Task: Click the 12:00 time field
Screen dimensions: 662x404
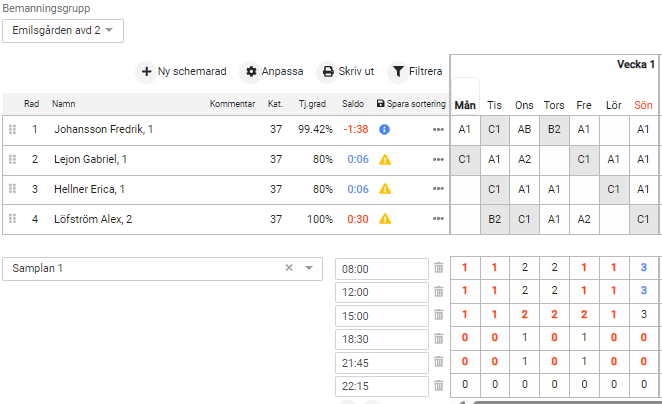Action: 381,293
